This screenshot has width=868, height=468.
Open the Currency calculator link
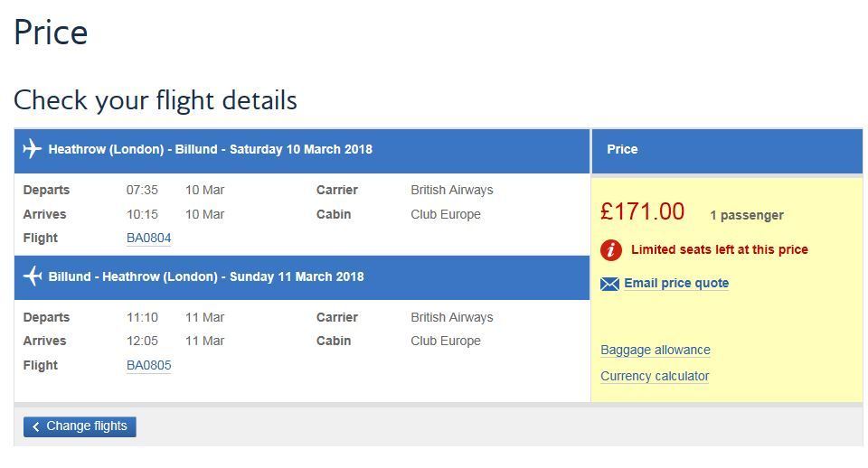coord(654,377)
